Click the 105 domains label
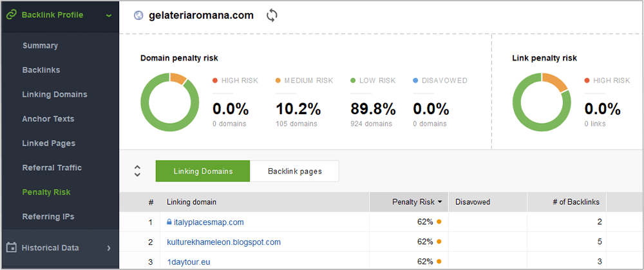644x270 pixels. pyautogui.click(x=296, y=124)
